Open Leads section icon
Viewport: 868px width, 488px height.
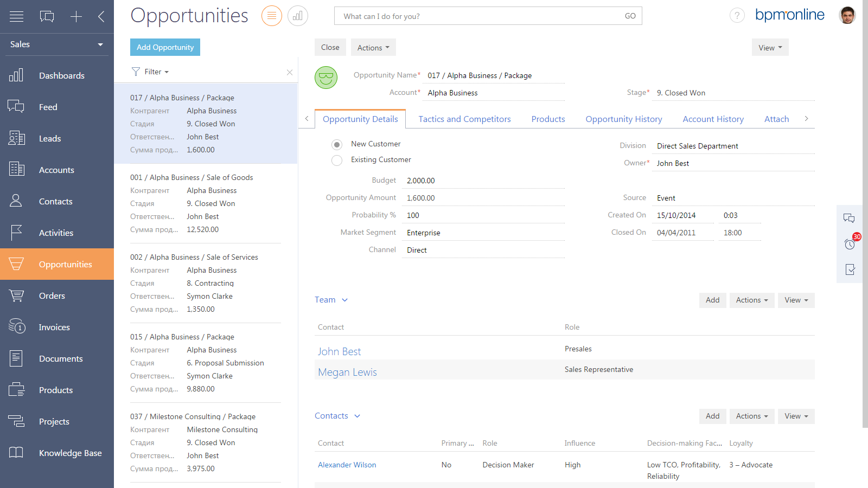coord(16,138)
